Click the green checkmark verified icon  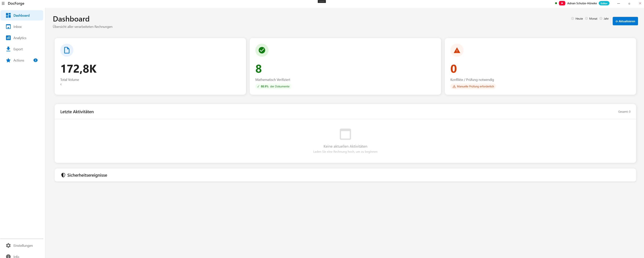pos(262,50)
